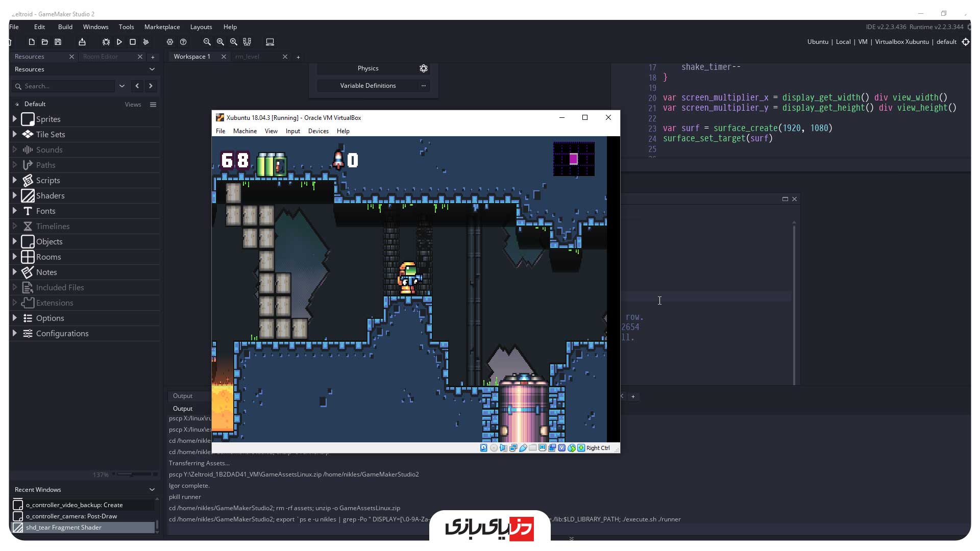980x551 pixels.
Task: Open the Build menu
Action: pos(65,27)
